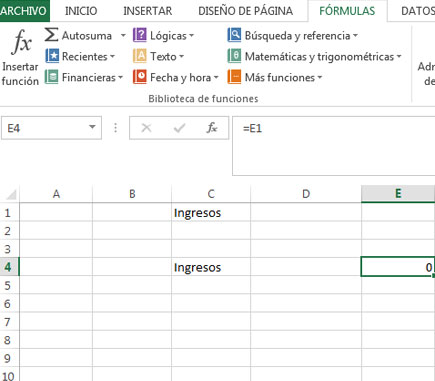Expand the Lógicas dropdown arrow
Screen dimensions: 435x381
[191, 36]
